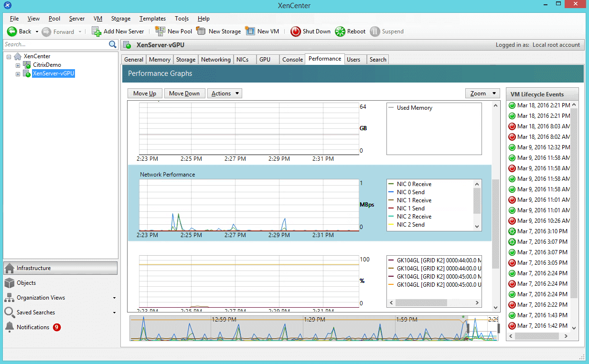Click the network legend scroll up arrow
This screenshot has width=589, height=364.
coord(477,184)
